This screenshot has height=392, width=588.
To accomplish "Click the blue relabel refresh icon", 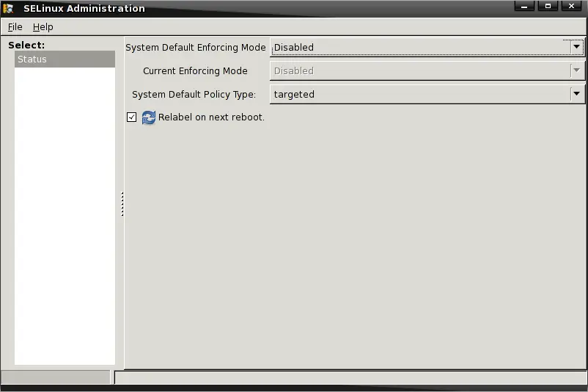I will tap(149, 117).
